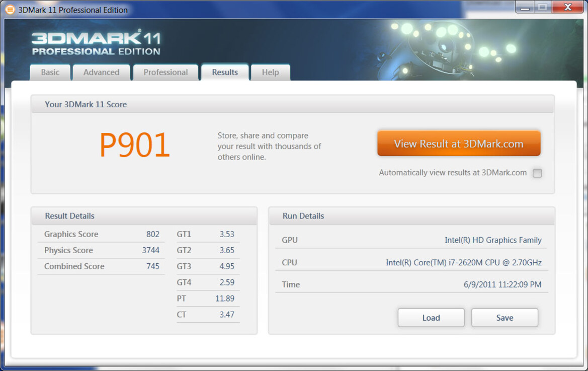Click the Save button
Viewport: 588px width, 371px height.
[505, 318]
